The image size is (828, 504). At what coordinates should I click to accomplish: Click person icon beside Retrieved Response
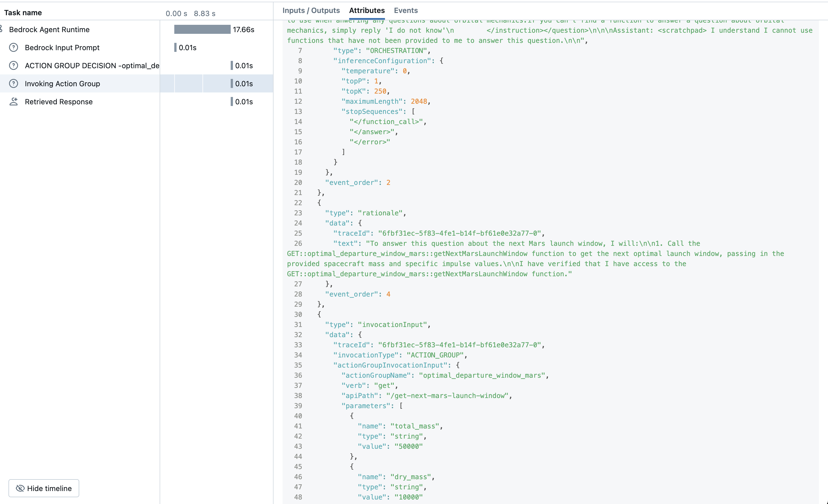[x=14, y=101]
